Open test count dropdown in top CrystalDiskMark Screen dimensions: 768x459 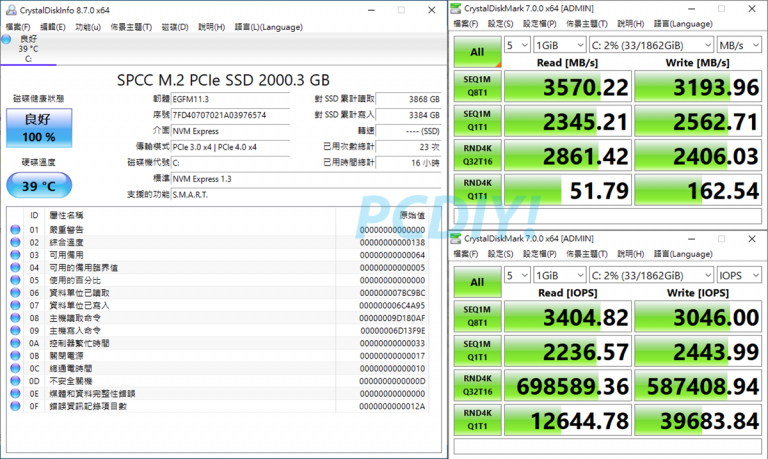point(517,45)
